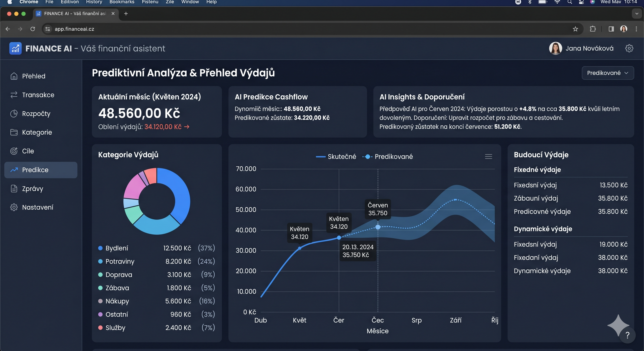
Task: Click the help question mark button
Action: point(627,335)
